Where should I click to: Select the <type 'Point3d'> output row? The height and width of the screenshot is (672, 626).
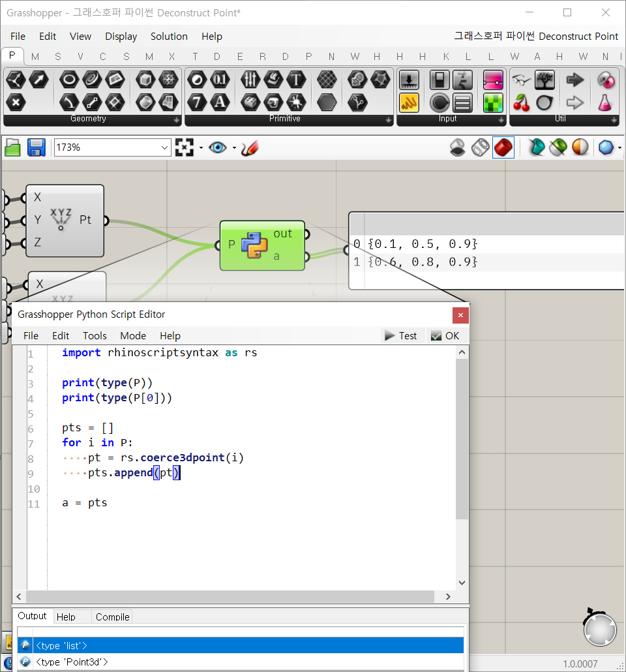(x=241, y=662)
